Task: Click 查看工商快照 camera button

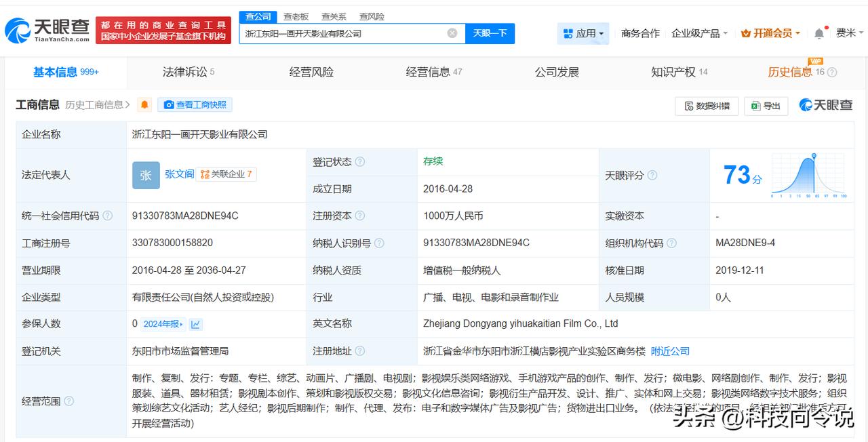Action: coord(195,105)
